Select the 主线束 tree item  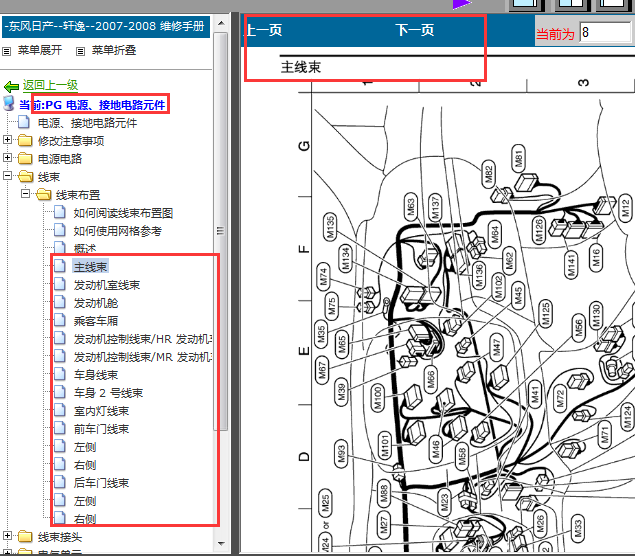pos(90,267)
